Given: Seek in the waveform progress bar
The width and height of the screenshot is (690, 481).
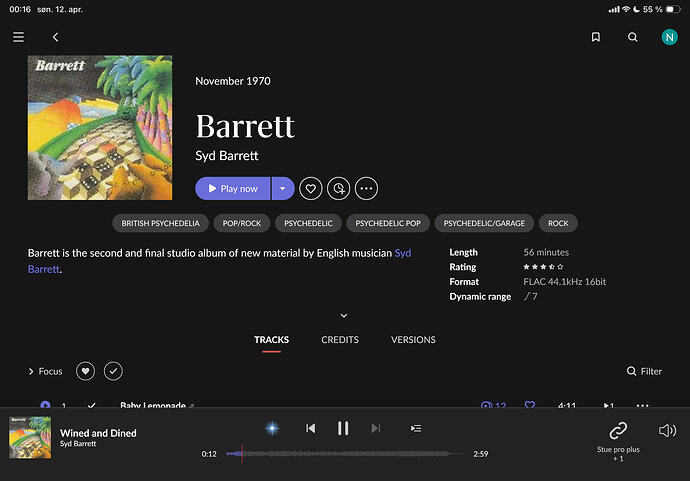Looking at the screenshot, I should [345, 454].
